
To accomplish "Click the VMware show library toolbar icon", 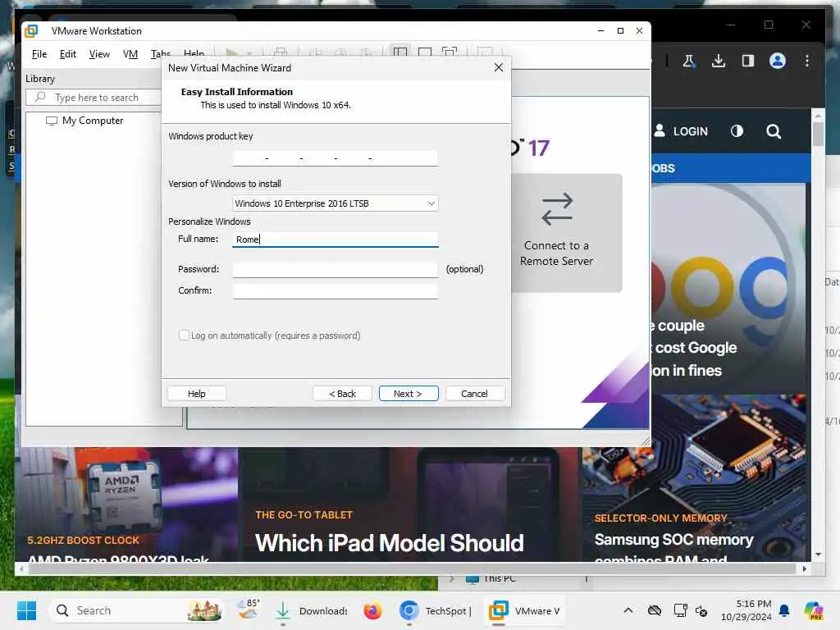I will (400, 52).
